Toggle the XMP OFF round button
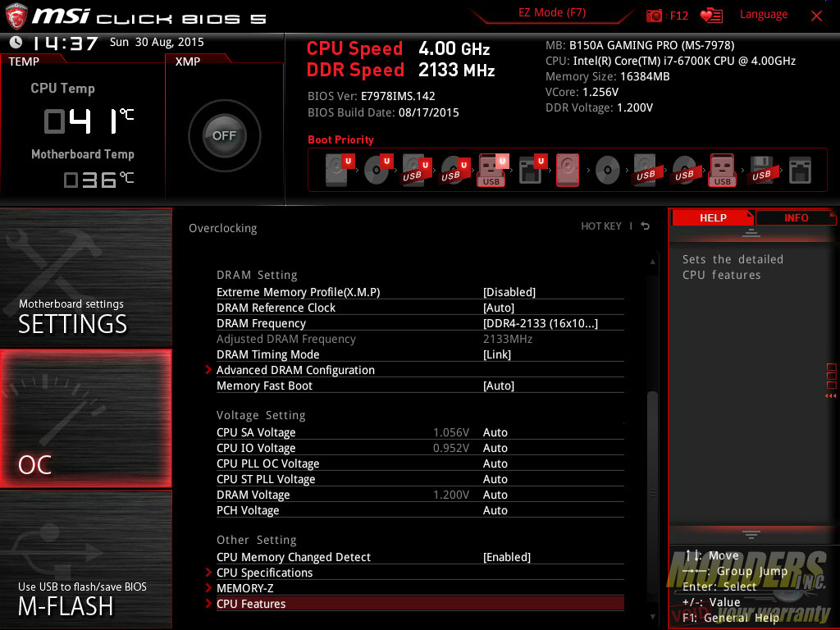This screenshot has width=840, height=630. click(225, 135)
